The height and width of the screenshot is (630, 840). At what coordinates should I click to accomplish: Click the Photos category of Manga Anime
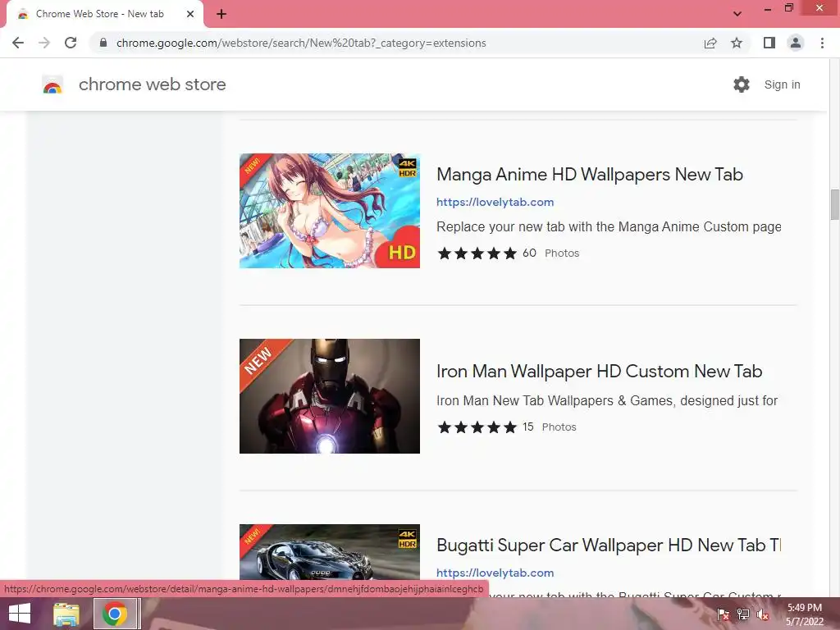point(562,253)
